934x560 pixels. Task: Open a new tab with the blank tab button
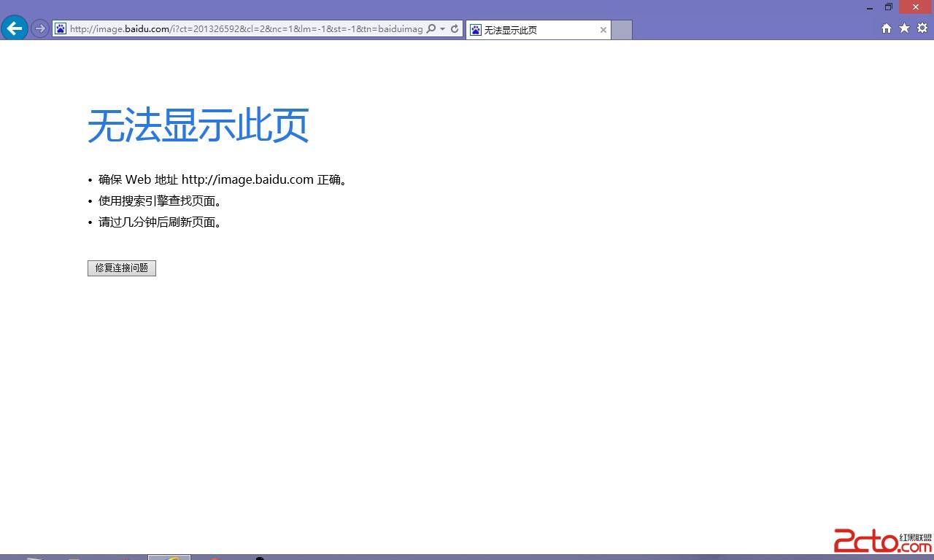[x=621, y=30]
